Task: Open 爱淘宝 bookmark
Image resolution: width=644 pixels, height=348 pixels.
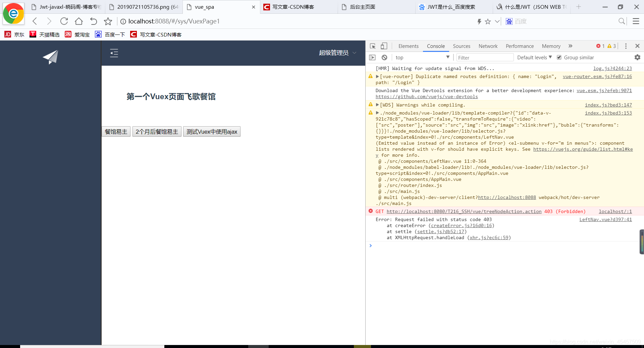Action: [x=77, y=34]
